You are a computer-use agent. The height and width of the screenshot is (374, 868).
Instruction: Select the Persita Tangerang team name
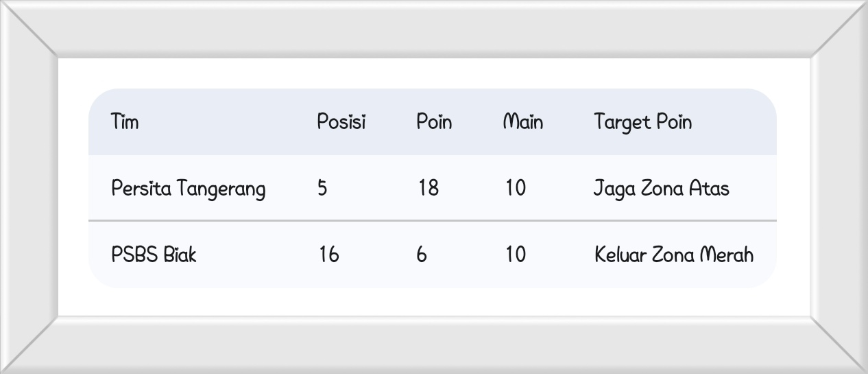(x=188, y=188)
